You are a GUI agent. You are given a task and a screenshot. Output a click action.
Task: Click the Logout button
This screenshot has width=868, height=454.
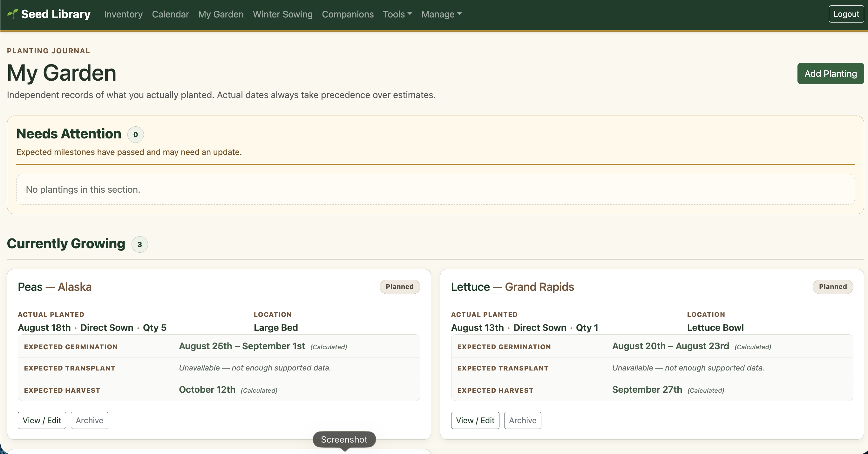[x=846, y=14]
